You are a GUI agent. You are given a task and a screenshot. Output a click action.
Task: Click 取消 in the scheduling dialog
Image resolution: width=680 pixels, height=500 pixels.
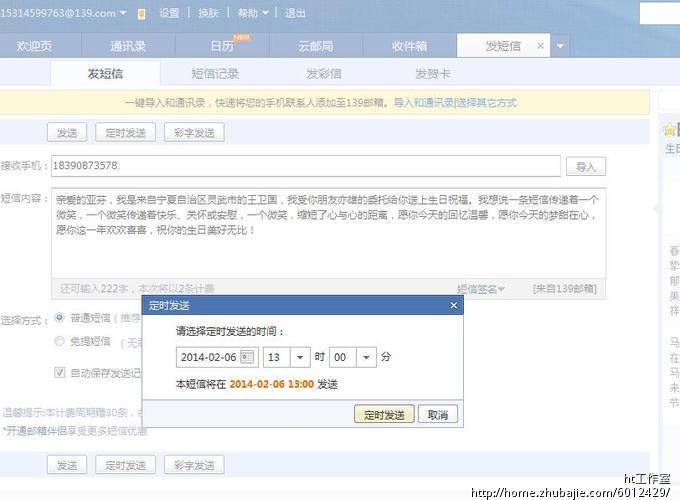pos(438,415)
